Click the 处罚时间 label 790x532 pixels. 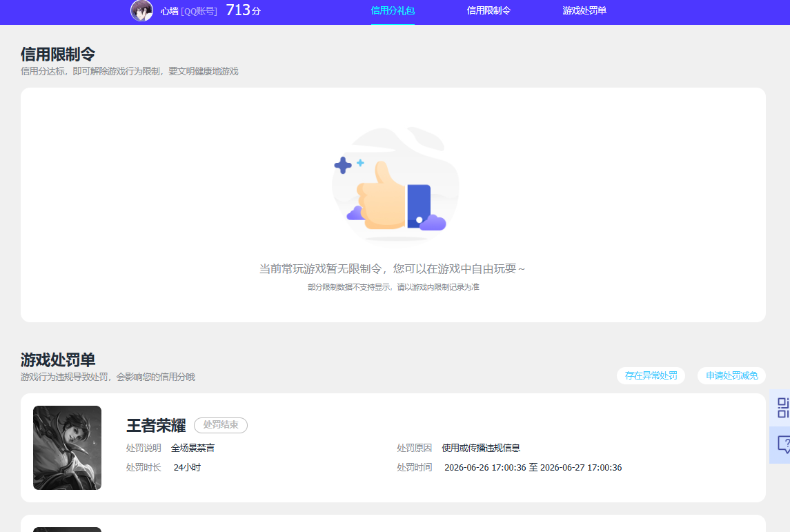coord(414,468)
